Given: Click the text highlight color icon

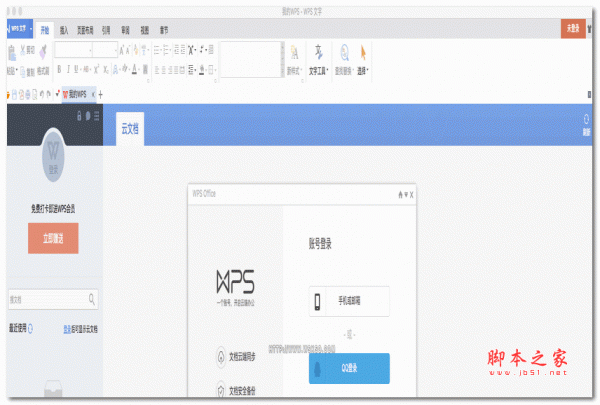Looking at the screenshot, I should [125, 69].
